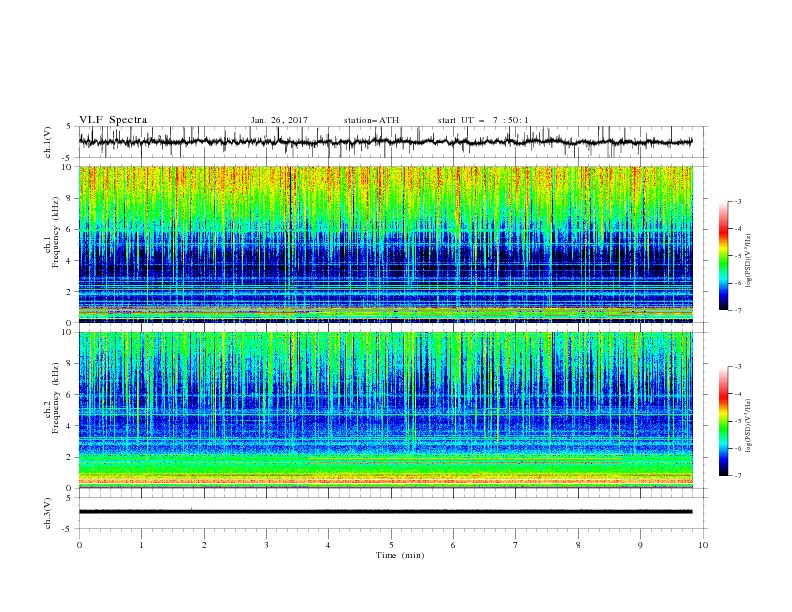
Task: Select the ch.2 colorbar "log(PSD)(V²/Hz)" label
Action: click(748, 426)
